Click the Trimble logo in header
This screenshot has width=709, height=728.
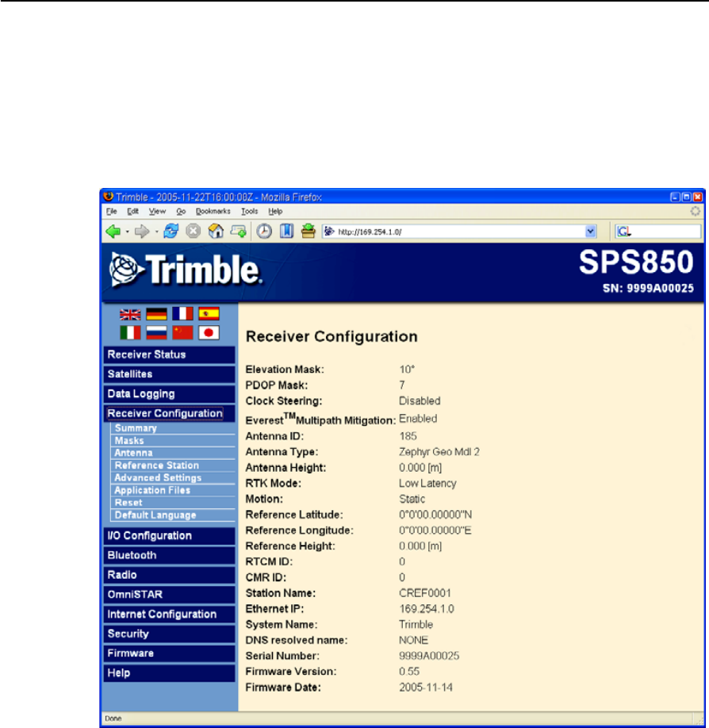(x=186, y=270)
